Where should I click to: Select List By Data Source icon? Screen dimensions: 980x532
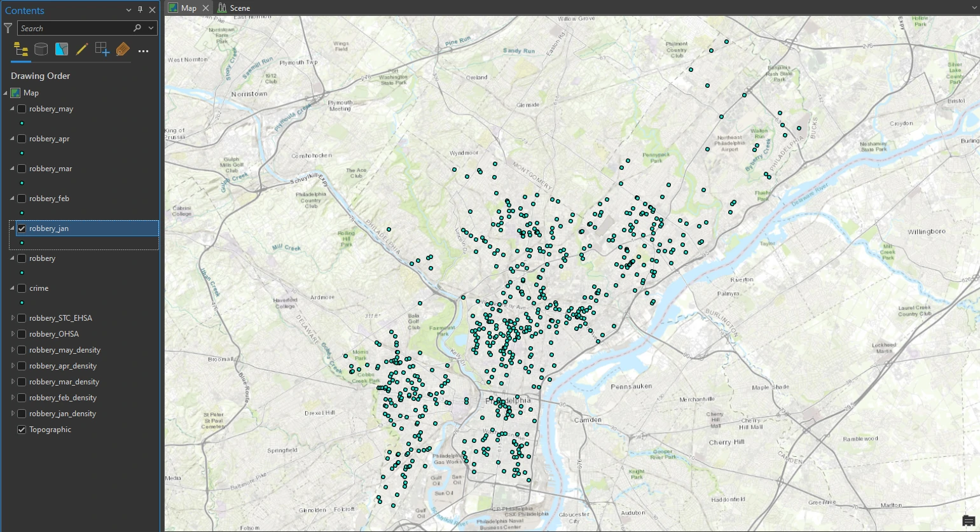pyautogui.click(x=41, y=50)
